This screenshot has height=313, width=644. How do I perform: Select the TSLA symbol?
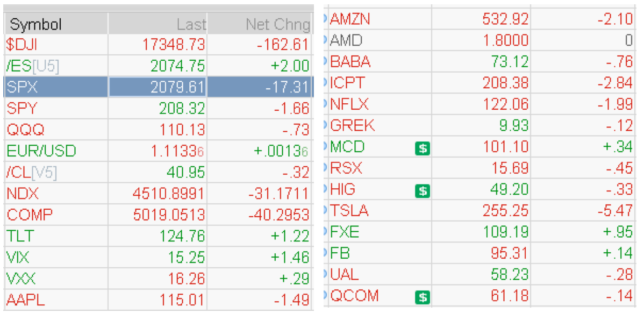click(x=349, y=211)
